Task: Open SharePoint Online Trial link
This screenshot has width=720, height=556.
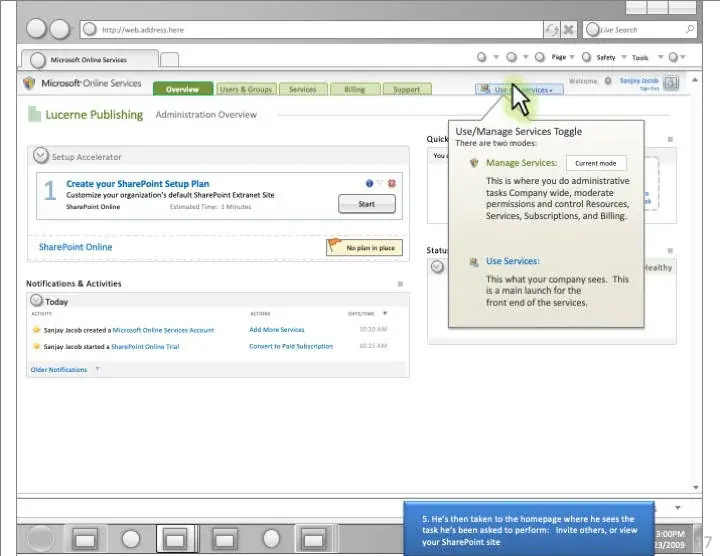Action: [145, 347]
